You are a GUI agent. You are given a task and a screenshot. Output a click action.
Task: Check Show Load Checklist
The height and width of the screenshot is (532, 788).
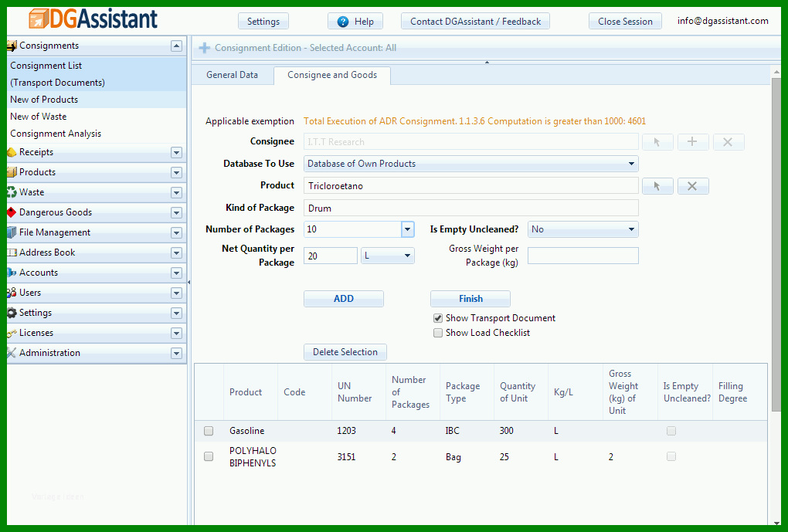coord(438,333)
